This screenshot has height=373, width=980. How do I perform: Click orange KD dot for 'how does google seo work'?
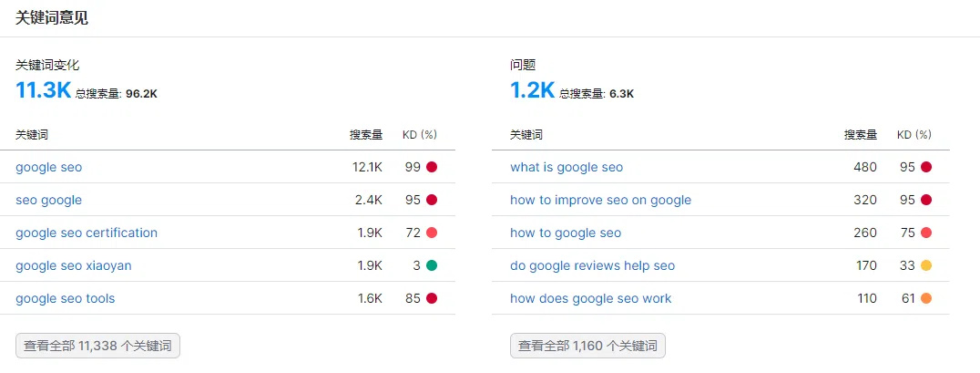[926, 298]
